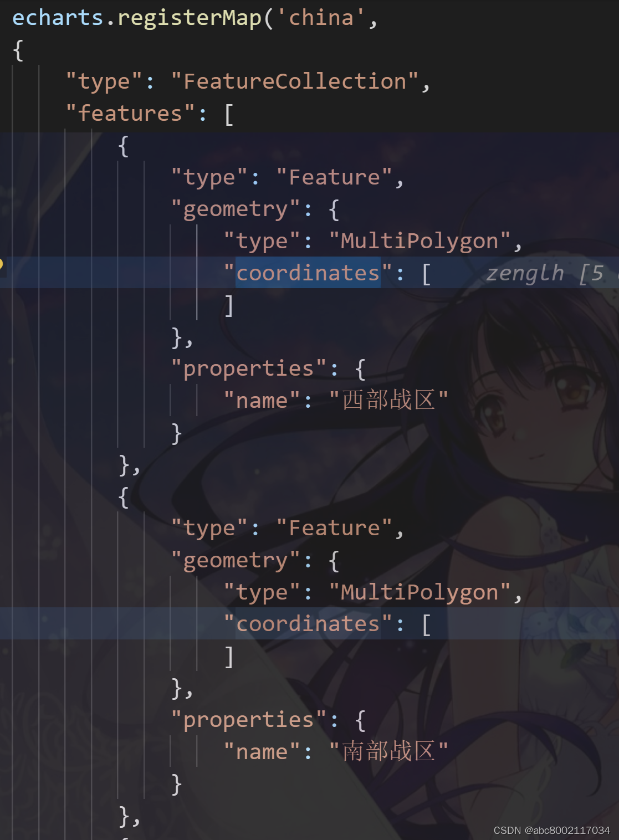This screenshot has width=619, height=840.
Task: Place cursor on the echarts identifier
Action: coord(58,18)
